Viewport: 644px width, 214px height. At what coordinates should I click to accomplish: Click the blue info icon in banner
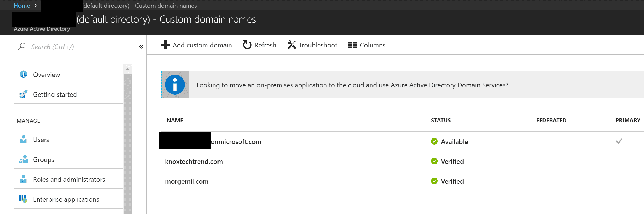(175, 85)
